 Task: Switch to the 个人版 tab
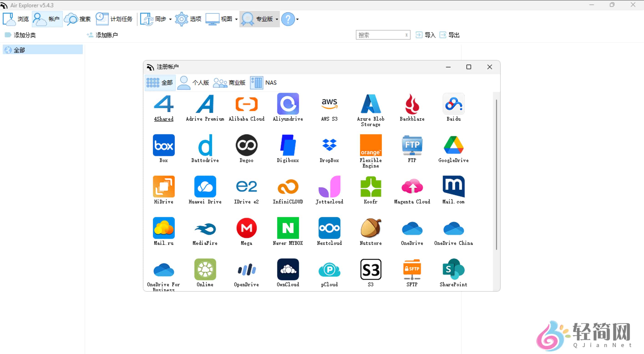click(193, 83)
